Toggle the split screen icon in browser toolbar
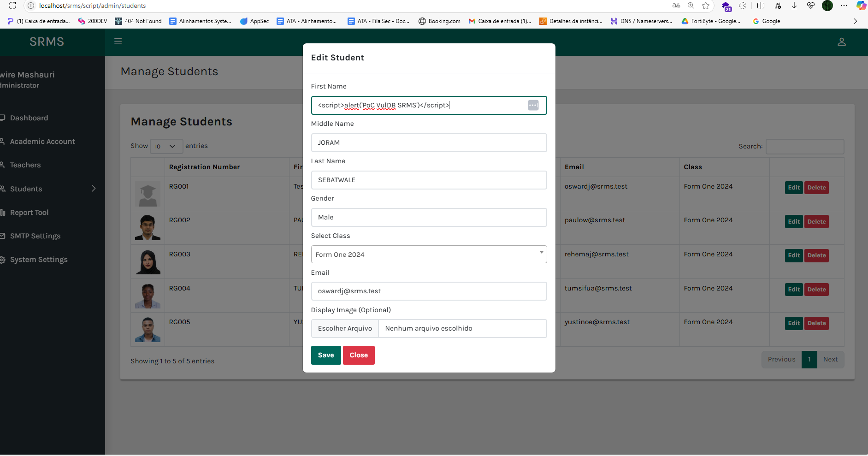 coord(761,6)
